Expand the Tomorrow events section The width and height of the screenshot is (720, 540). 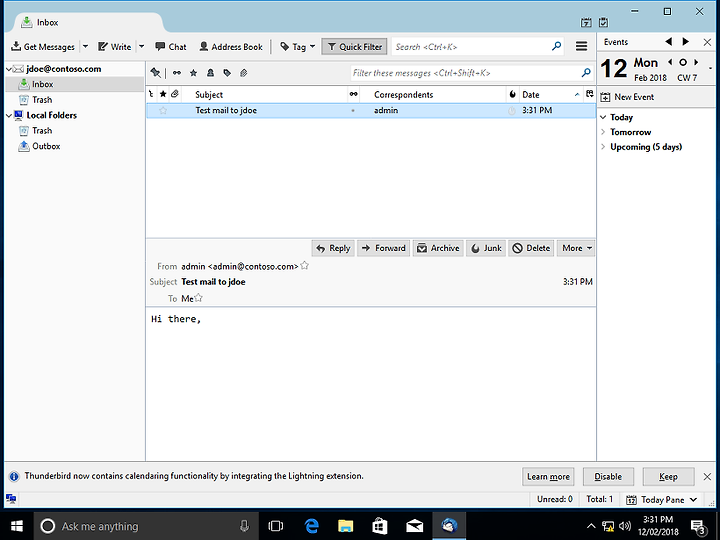tap(603, 132)
